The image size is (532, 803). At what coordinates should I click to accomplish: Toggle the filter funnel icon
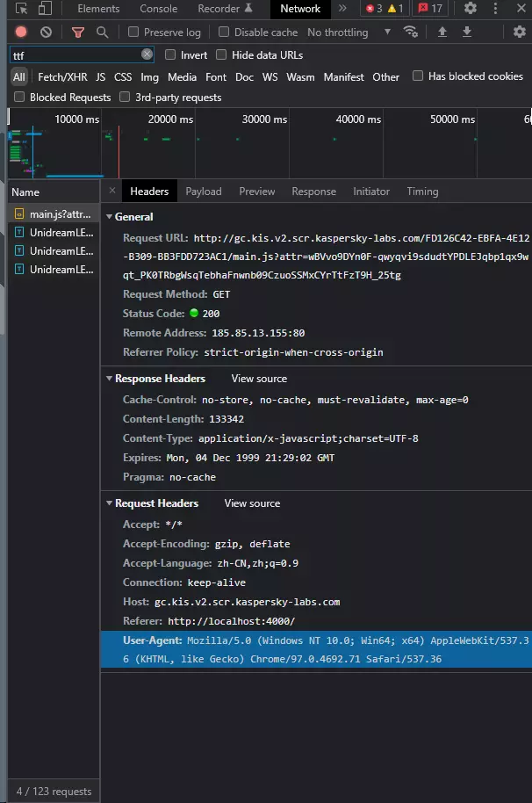(x=78, y=33)
